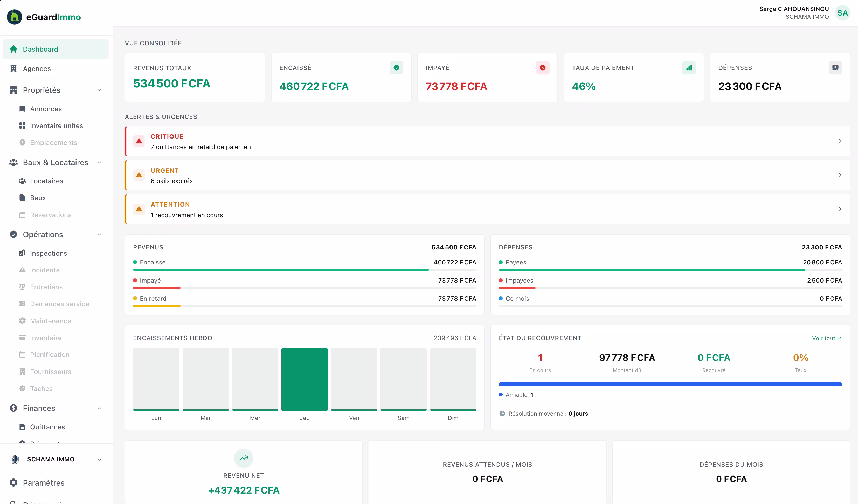Collapse the Opérations sidebar section
This screenshot has width=858, height=504.
[x=99, y=234]
